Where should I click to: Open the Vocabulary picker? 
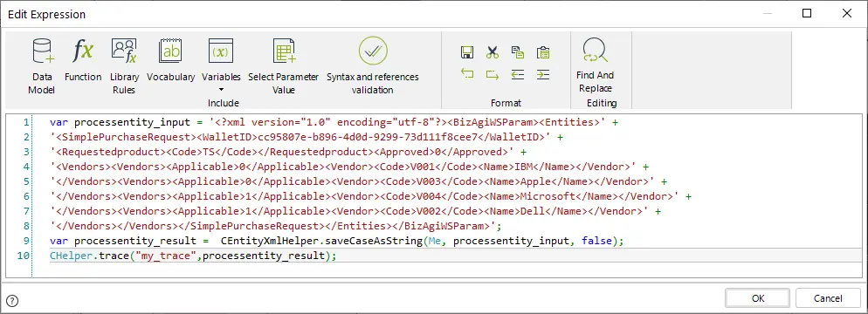(x=170, y=60)
